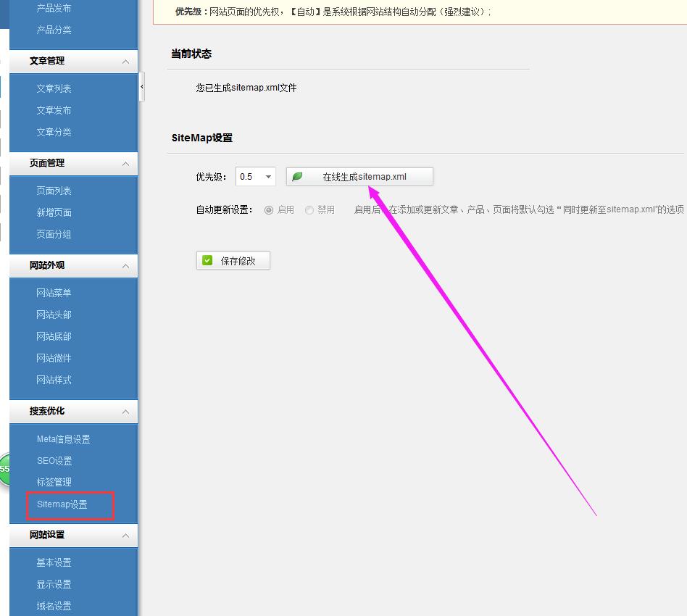687x616 pixels.
Task: Go to 标签管理 in the sidebar
Action: [x=54, y=481]
